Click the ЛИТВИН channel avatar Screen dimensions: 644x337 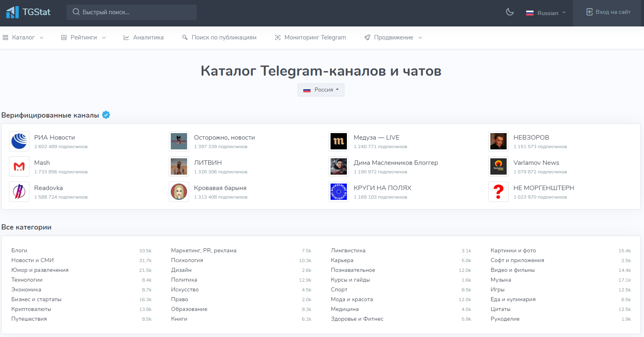(179, 166)
